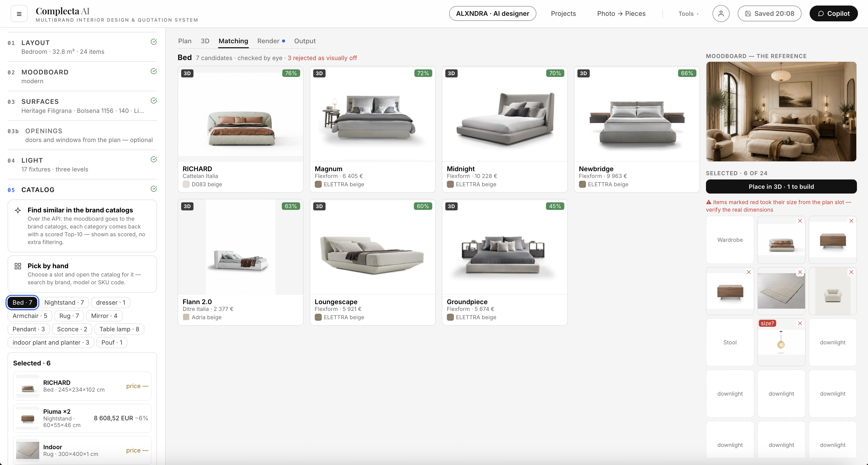The height and width of the screenshot is (465, 868).
Task: Expand the 02 Moodboard step
Action: tap(82, 76)
